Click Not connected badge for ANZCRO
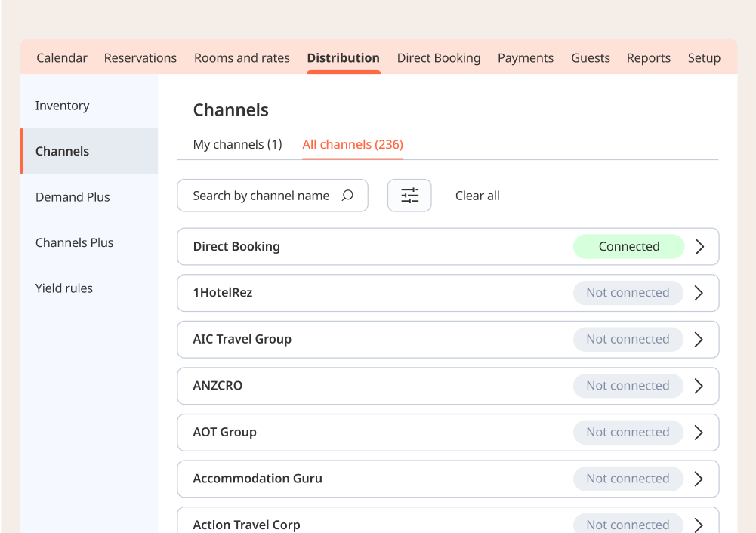 point(628,386)
